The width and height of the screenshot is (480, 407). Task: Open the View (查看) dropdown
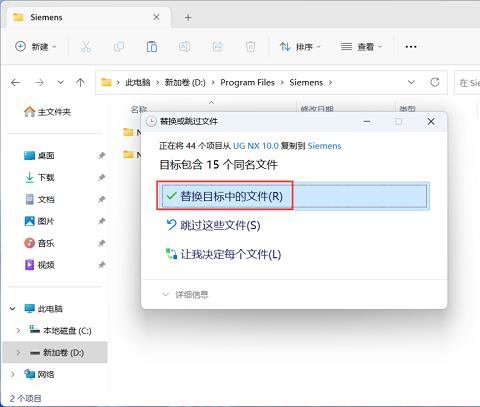[361, 47]
